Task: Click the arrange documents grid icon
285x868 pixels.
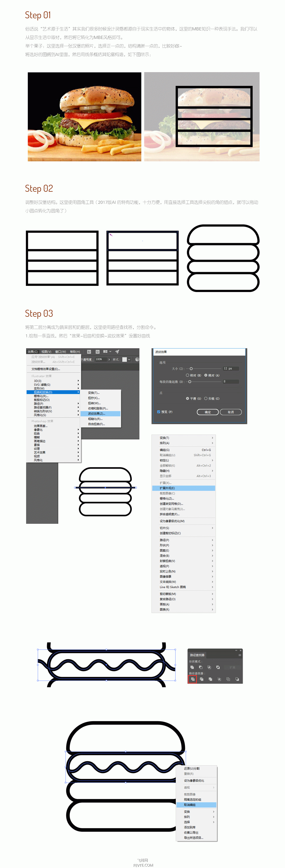Action: [105, 351]
